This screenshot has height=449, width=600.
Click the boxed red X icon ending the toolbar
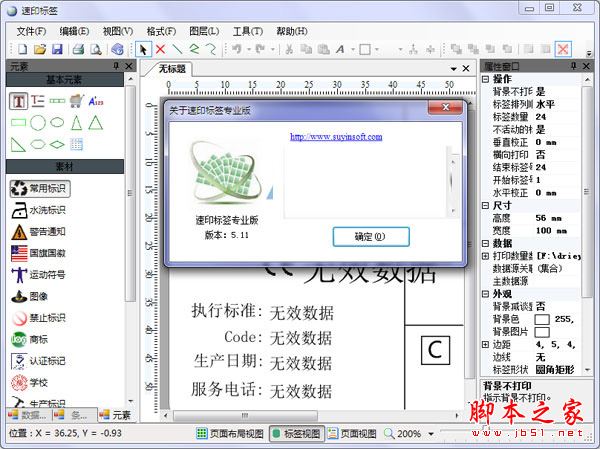pyautogui.click(x=563, y=49)
